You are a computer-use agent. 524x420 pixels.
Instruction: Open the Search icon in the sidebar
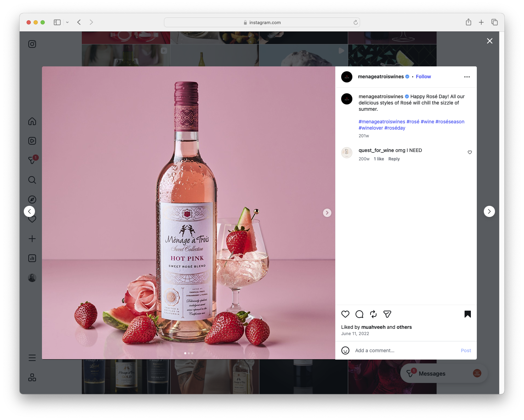click(x=32, y=180)
